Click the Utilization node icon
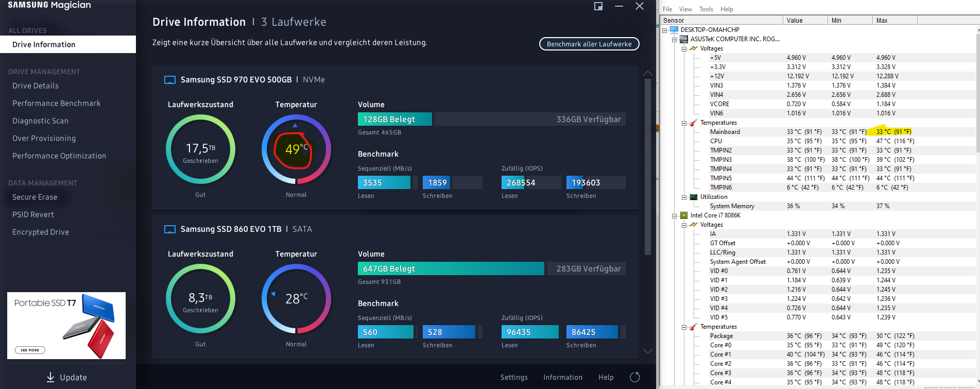 coord(694,197)
